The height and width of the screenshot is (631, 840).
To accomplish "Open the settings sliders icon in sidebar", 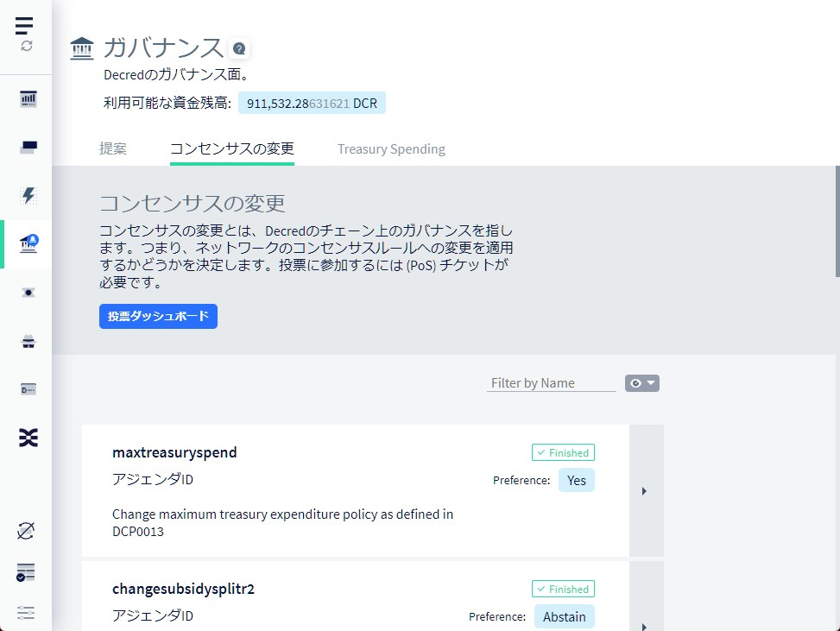I will pyautogui.click(x=27, y=612).
